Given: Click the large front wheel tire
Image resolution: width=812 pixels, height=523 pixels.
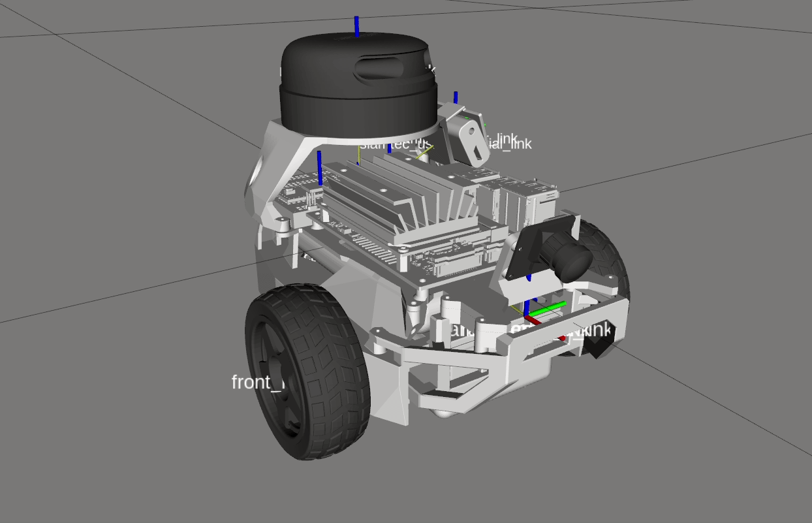Looking at the screenshot, I should (x=307, y=371).
